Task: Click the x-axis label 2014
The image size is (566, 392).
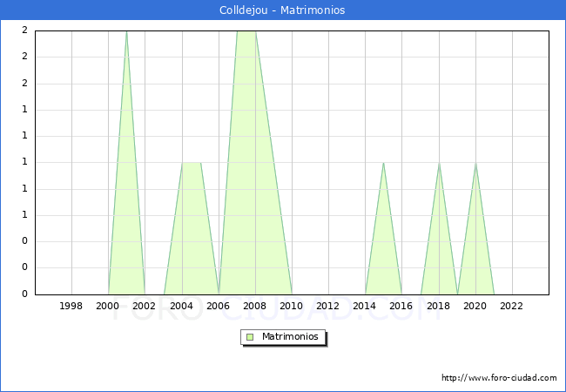Action: (x=365, y=306)
